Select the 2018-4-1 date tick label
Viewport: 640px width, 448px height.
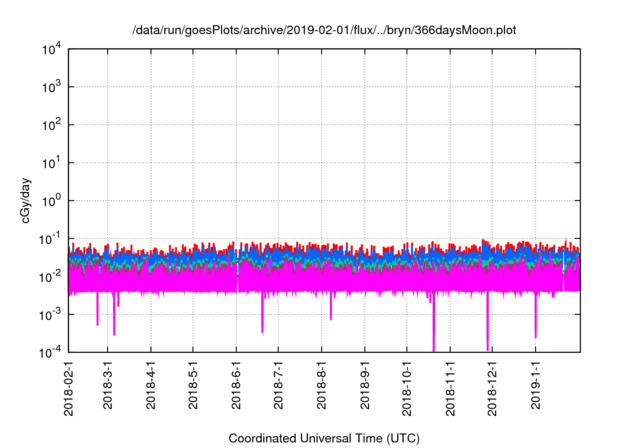(x=151, y=387)
